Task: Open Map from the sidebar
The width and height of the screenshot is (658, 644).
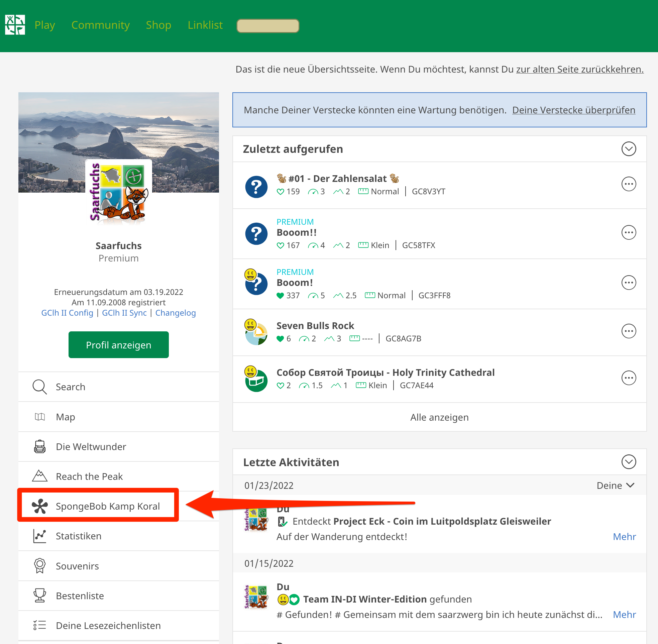Action: 118,417
